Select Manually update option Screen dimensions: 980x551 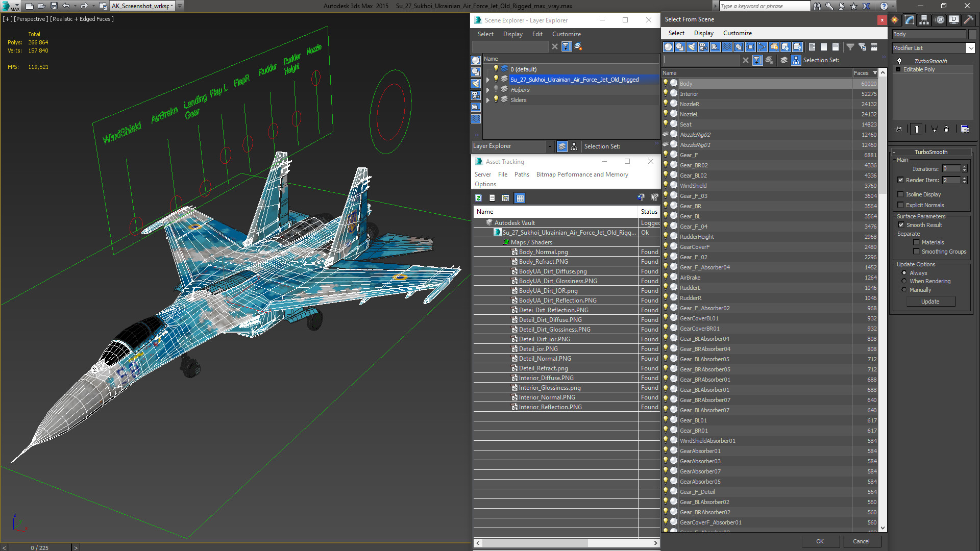click(x=904, y=290)
